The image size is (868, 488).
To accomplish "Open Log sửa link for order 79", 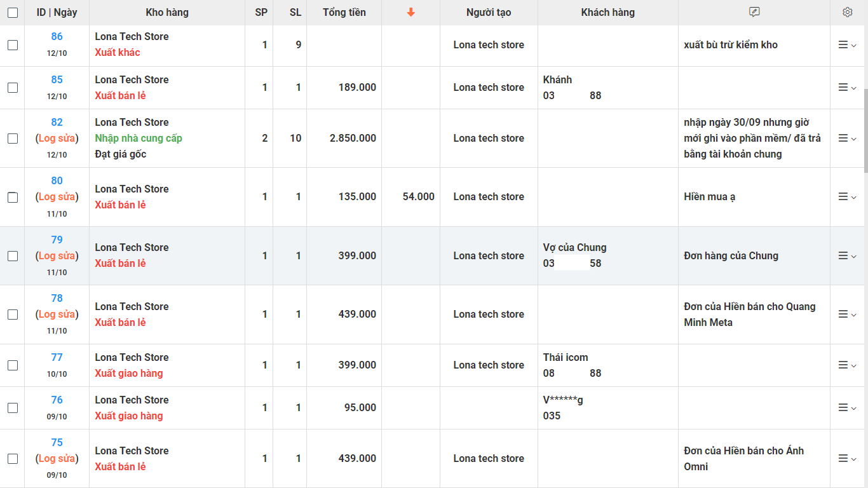I will point(57,255).
